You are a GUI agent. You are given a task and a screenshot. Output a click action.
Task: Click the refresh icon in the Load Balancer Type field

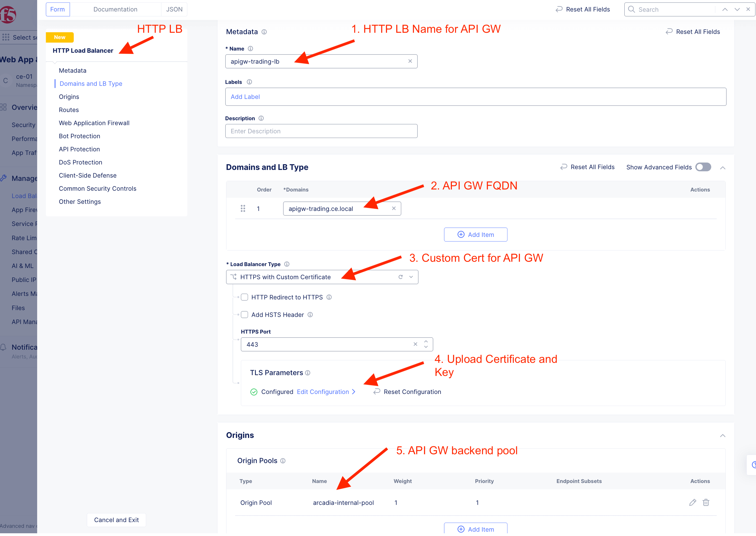pyautogui.click(x=400, y=277)
